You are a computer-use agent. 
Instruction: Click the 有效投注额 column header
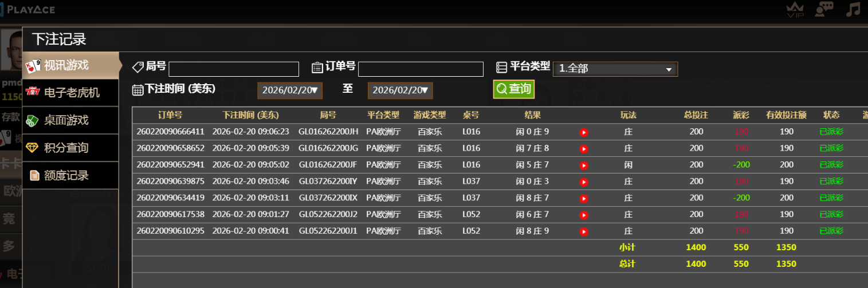click(786, 115)
